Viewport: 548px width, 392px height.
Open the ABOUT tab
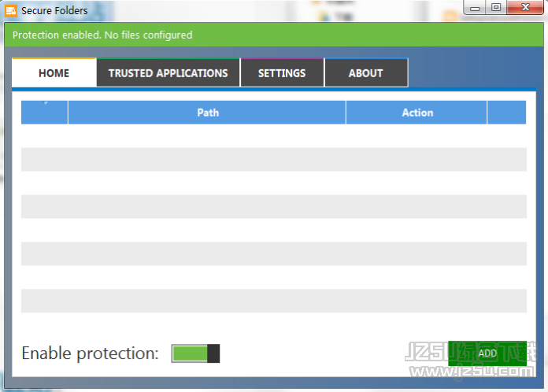366,72
